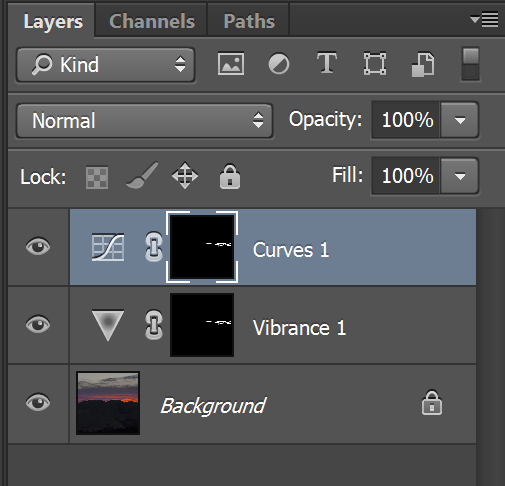505x486 pixels.
Task: Hide the Curves 1 layer
Action: pyautogui.click(x=38, y=247)
